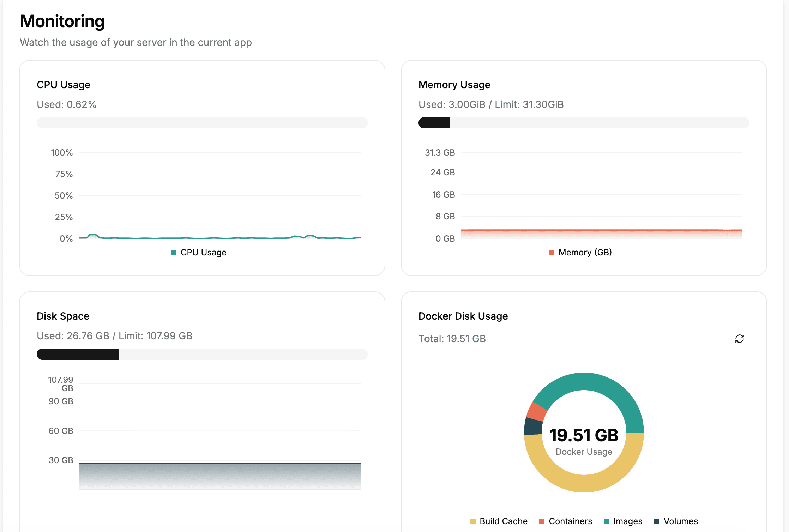Click the dark Volumes donut segment
Viewport: 789px width, 532px height.
533,426
